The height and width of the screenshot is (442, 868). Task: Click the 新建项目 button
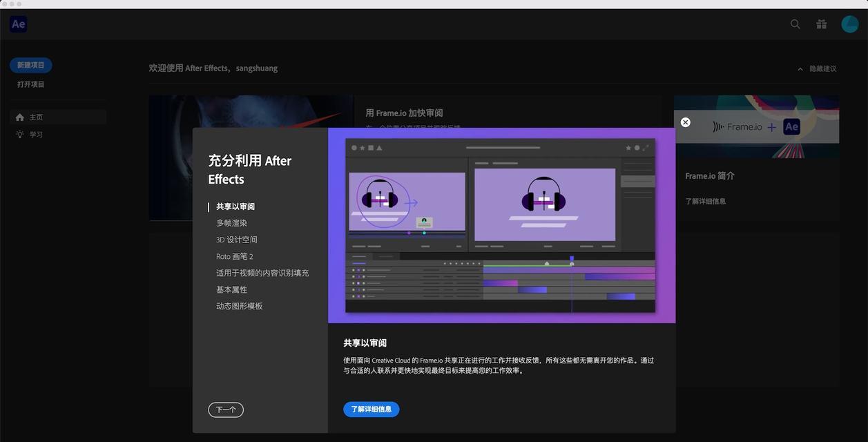point(31,65)
